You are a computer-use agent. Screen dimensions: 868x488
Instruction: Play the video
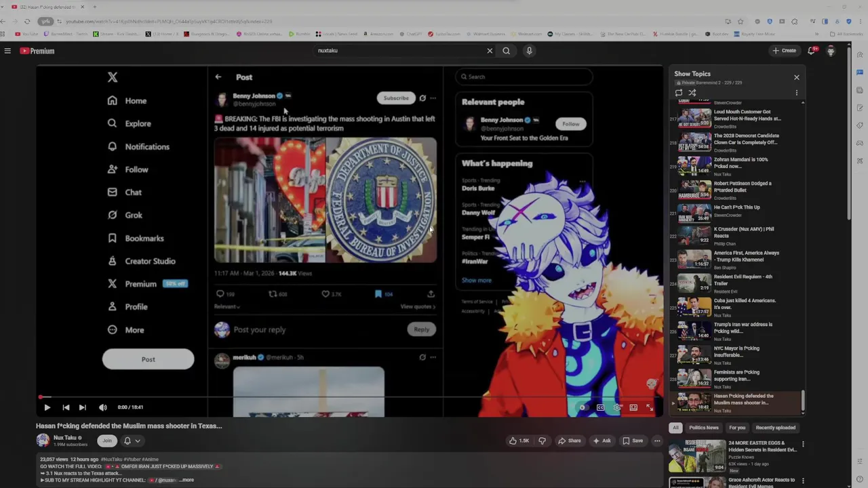click(47, 407)
